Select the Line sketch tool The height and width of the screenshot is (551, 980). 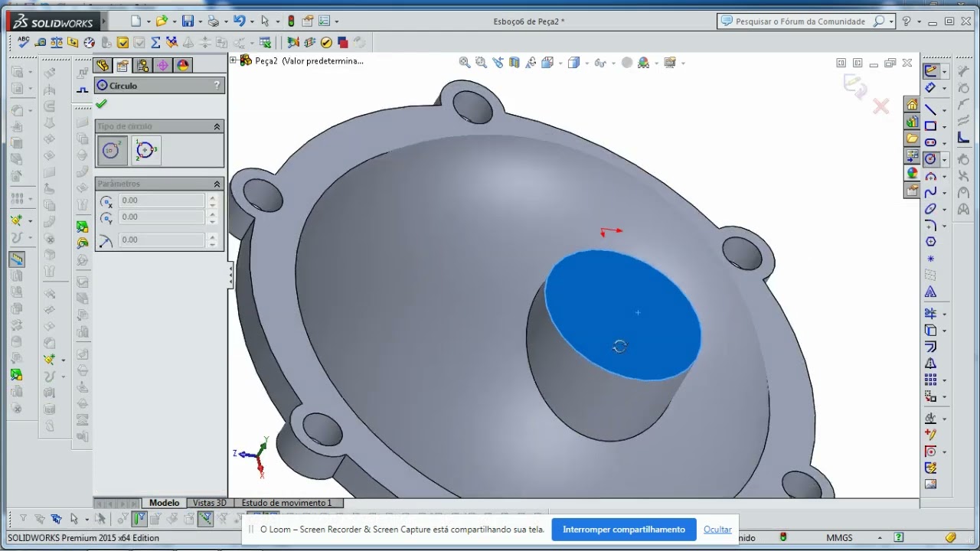930,109
